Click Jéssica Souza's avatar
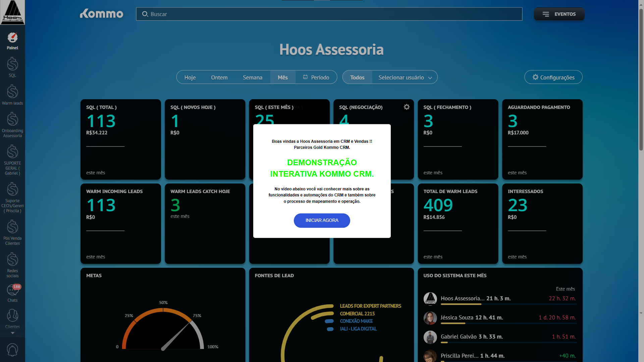This screenshot has width=644, height=362. (x=430, y=318)
